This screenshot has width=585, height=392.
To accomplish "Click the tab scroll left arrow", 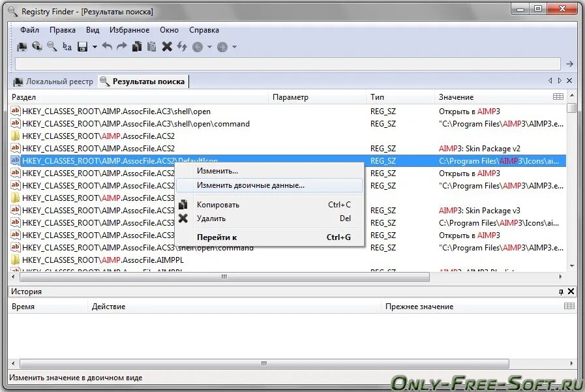I will [550, 81].
